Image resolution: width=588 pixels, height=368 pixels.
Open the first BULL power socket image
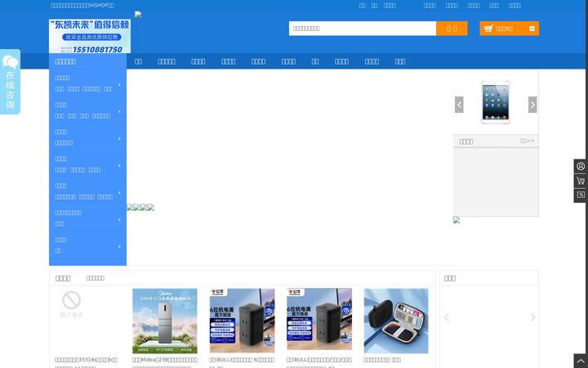click(x=242, y=321)
